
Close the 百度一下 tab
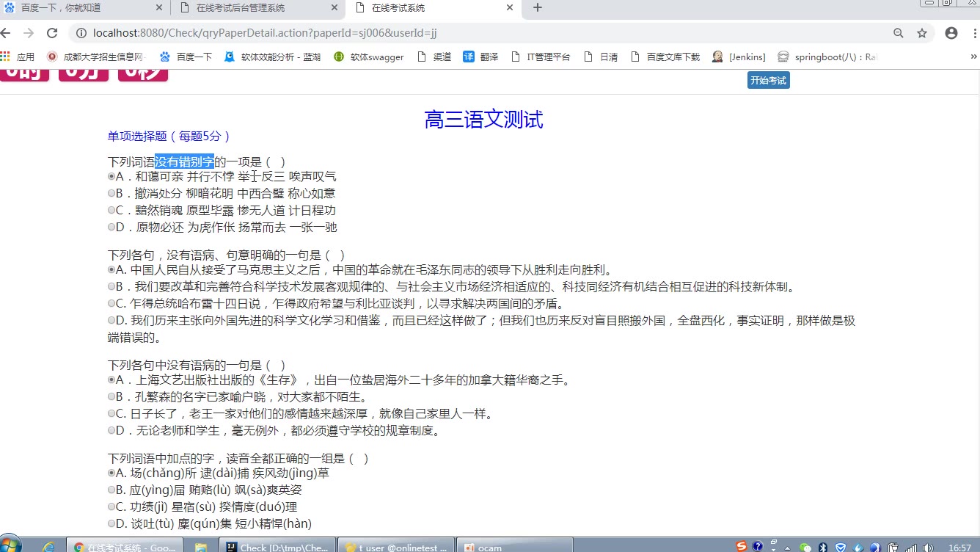point(159,8)
